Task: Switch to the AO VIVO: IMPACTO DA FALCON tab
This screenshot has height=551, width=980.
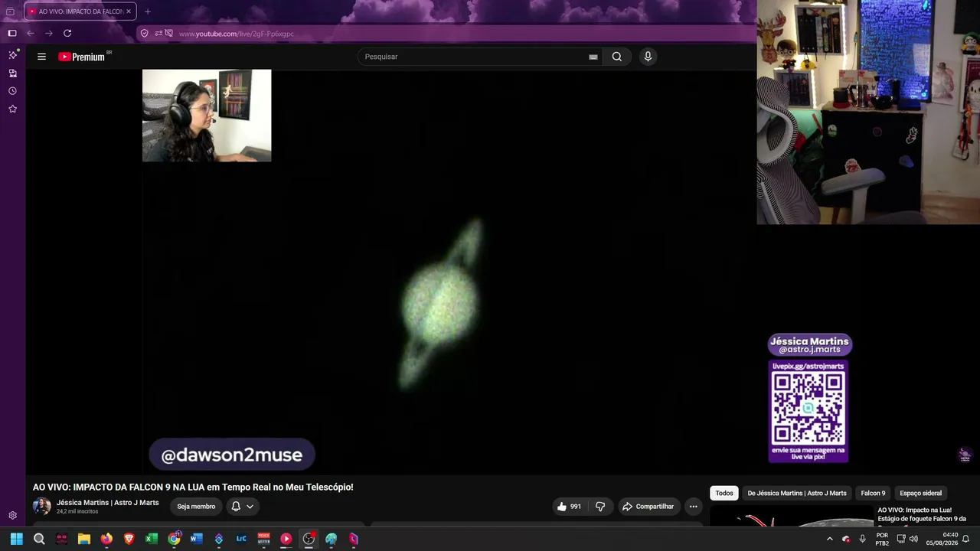Action: click(x=80, y=11)
